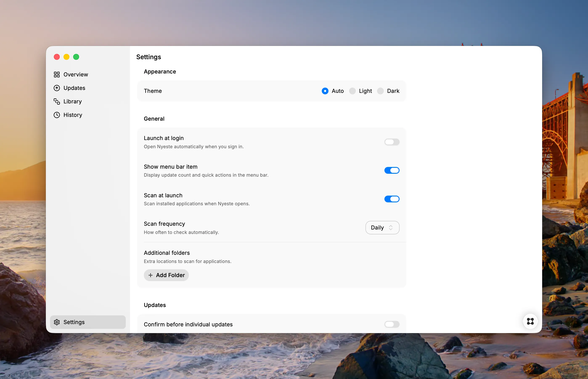Image resolution: width=588 pixels, height=379 pixels.
Task: Open the Overview section
Action: pos(88,75)
